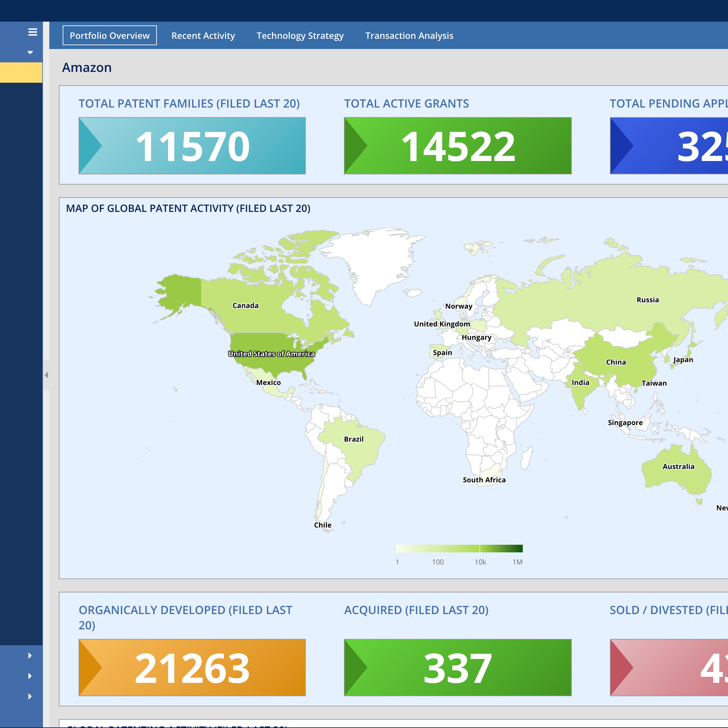Click the 14522 active grants tile
The width and height of the screenshot is (728, 728).
(x=458, y=146)
